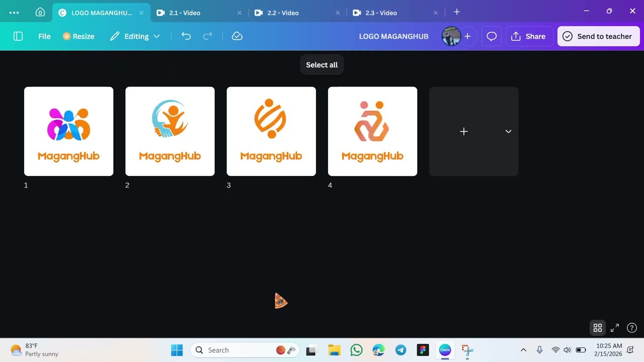Open a new tab with plus

(457, 12)
